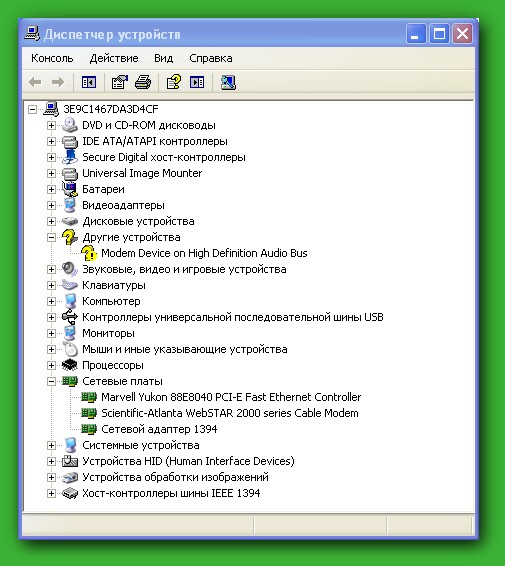The height and width of the screenshot is (566, 505).
Task: Click the processor chip icon
Action: point(70,365)
